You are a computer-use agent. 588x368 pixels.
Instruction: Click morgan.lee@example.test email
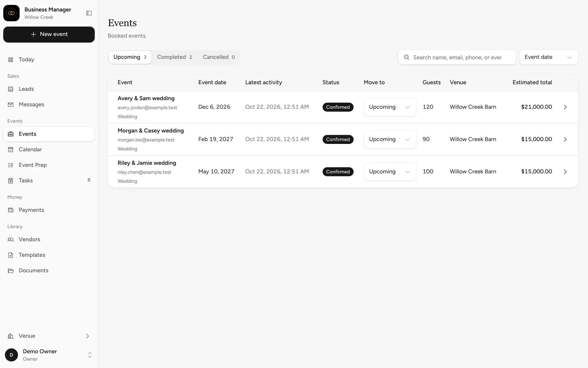146,140
